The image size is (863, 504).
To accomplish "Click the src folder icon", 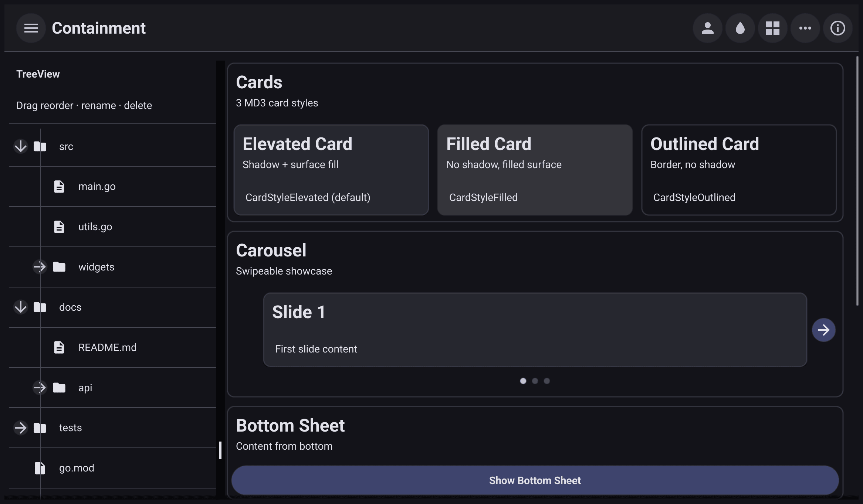I will click(x=40, y=146).
